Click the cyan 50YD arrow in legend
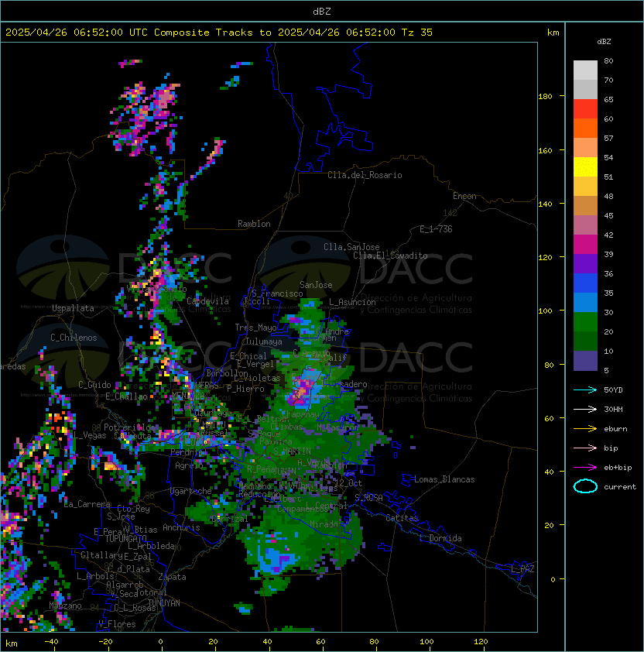Viewport: 644px width, 652px height. click(585, 389)
